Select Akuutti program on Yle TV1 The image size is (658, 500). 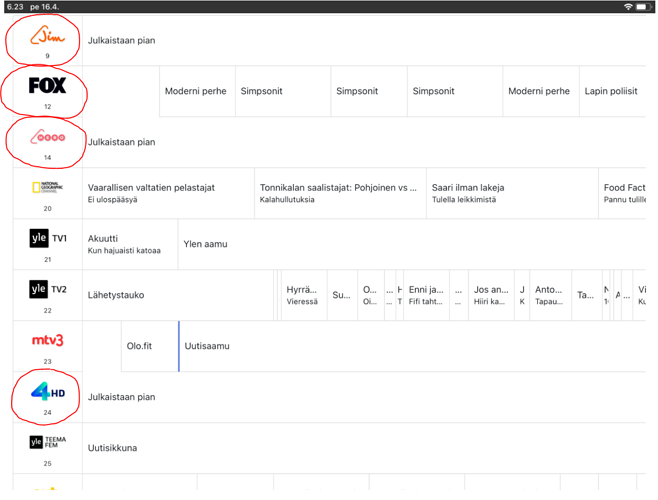point(129,244)
